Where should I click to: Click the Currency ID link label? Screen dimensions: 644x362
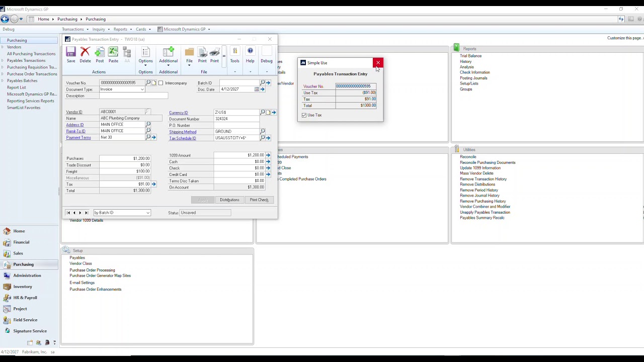[179, 113]
